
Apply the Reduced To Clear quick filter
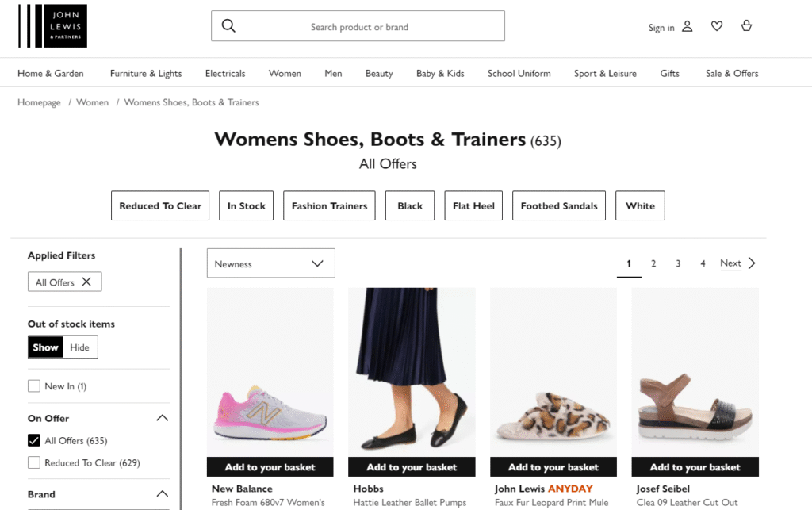pyautogui.click(x=160, y=205)
